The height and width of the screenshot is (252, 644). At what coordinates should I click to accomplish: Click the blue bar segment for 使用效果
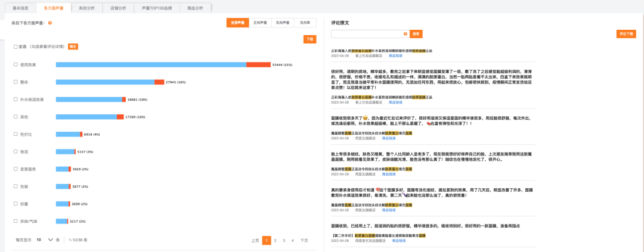pyautogui.click(x=151, y=64)
